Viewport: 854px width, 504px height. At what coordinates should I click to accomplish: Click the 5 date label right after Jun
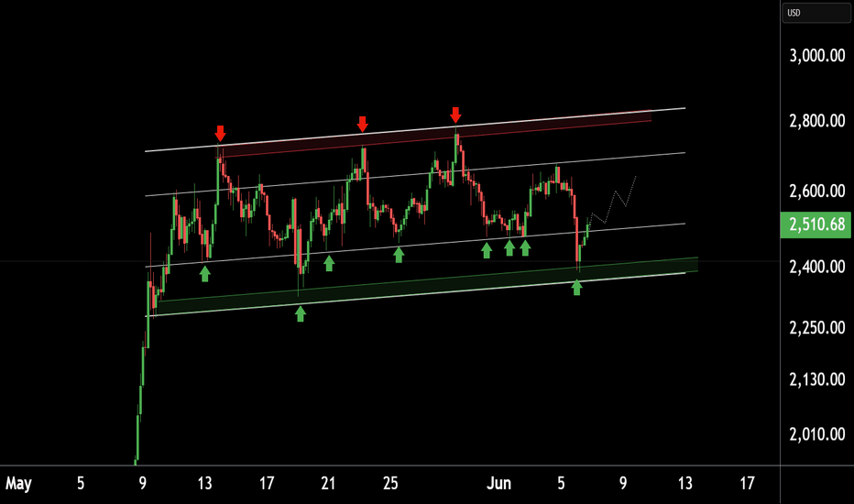click(x=561, y=483)
